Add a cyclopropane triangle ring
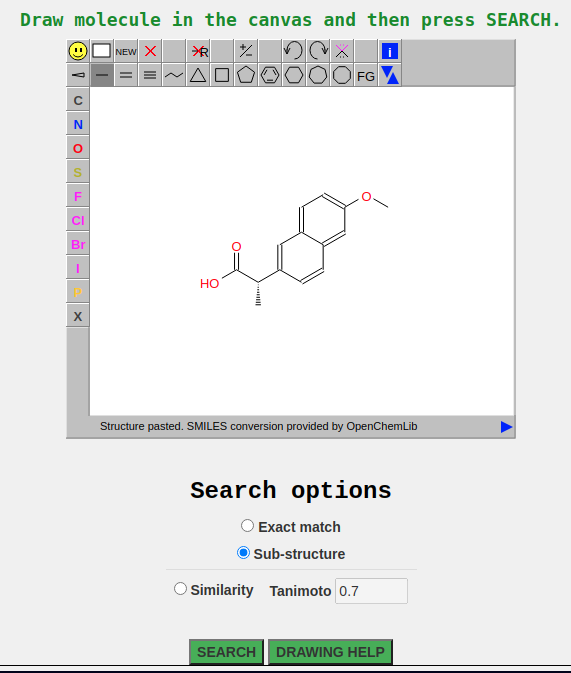Viewport: 571px width, 673px height. [198, 76]
